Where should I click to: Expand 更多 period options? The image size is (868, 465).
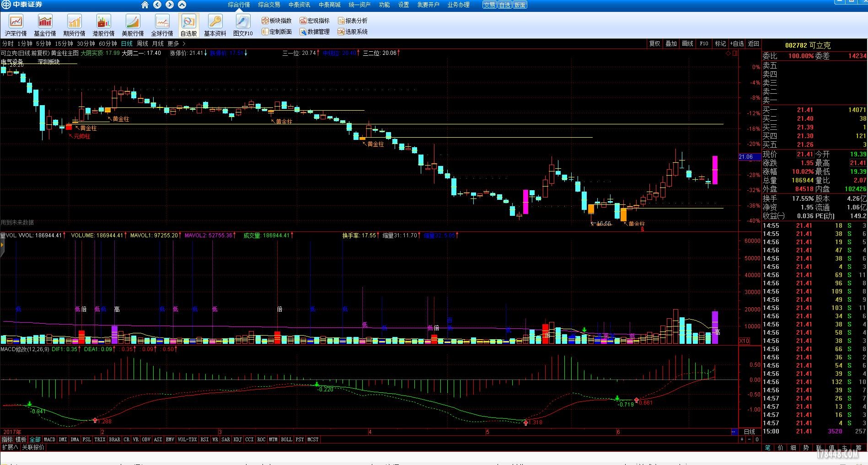point(177,43)
